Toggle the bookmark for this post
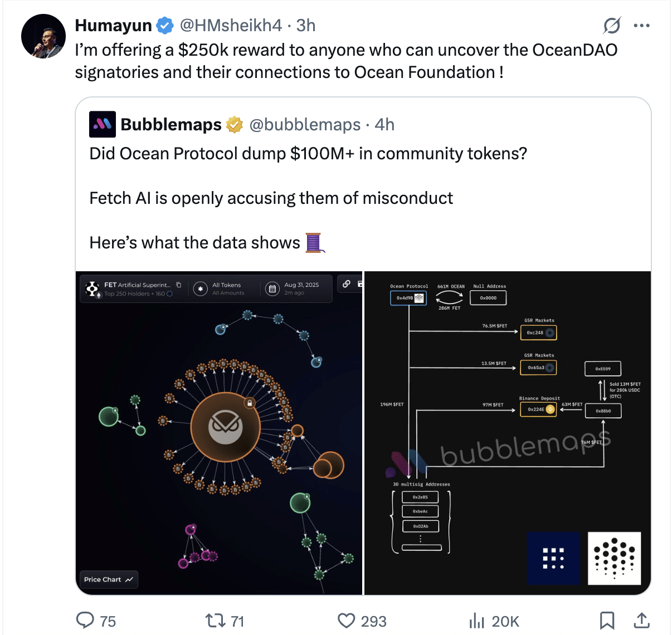The height and width of the screenshot is (635, 672). pyautogui.click(x=607, y=621)
